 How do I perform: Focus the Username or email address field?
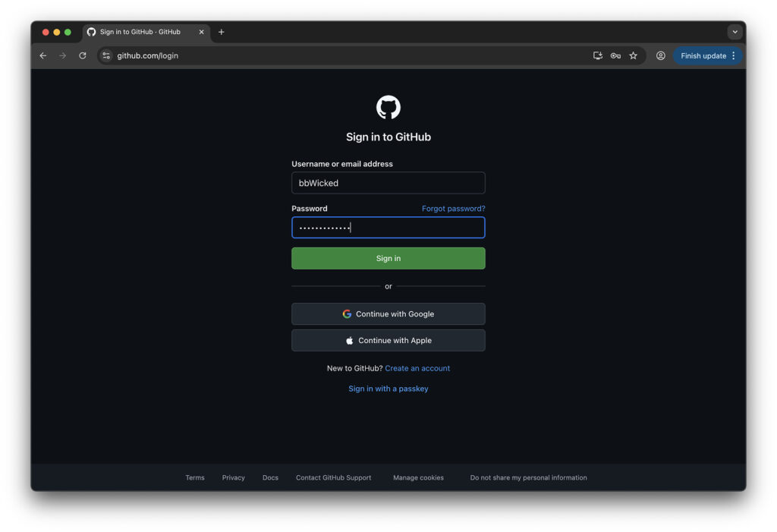click(388, 183)
